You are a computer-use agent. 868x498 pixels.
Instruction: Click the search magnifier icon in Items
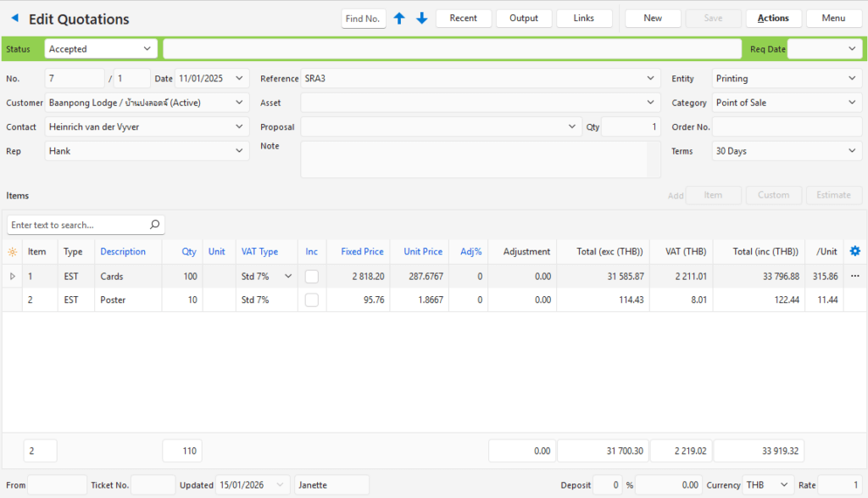coord(154,225)
